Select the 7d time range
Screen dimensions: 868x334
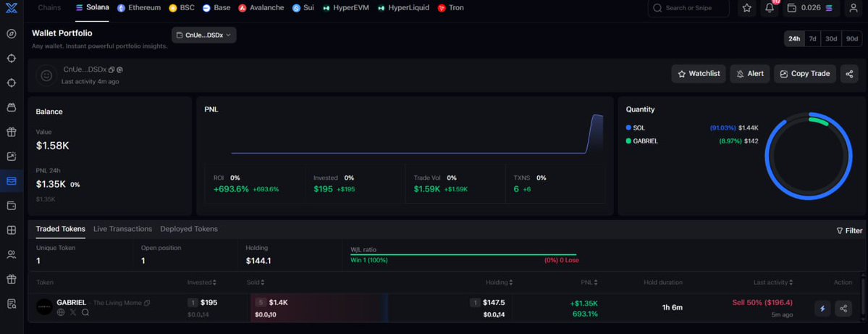coord(813,39)
